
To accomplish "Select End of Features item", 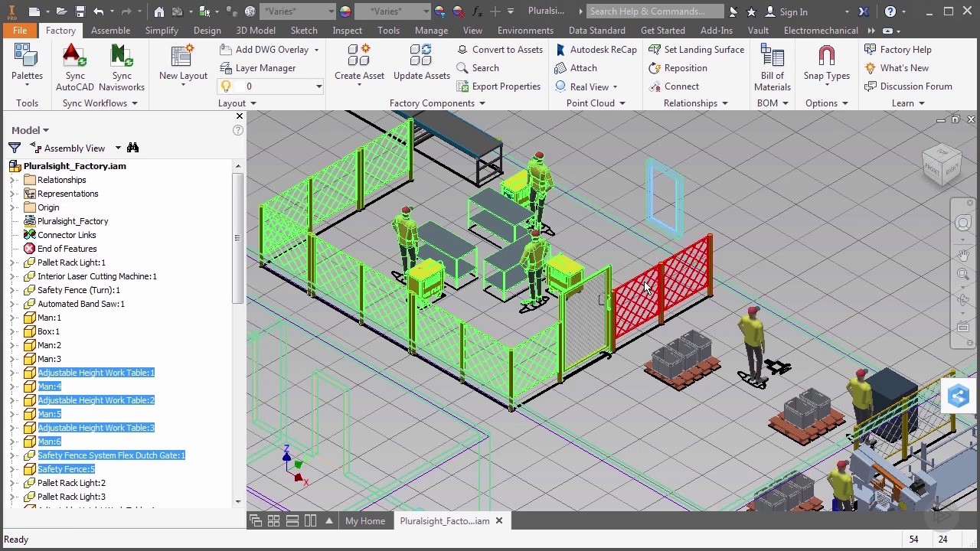I will tap(67, 249).
